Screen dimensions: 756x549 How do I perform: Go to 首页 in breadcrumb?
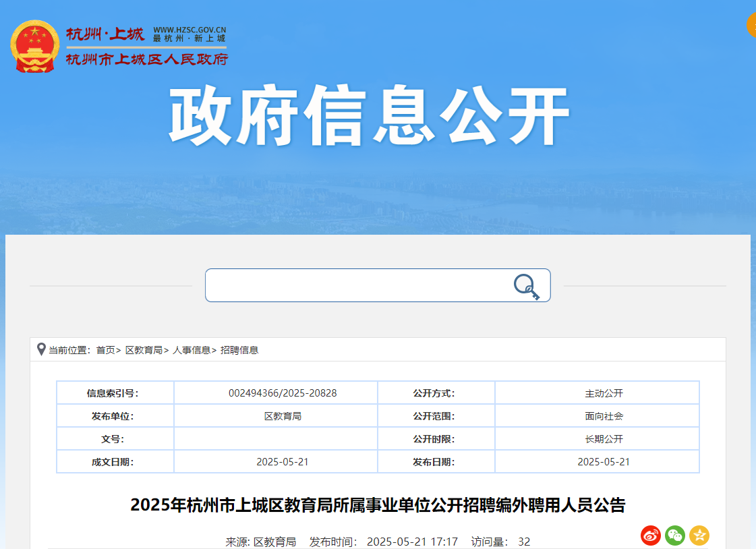[105, 350]
